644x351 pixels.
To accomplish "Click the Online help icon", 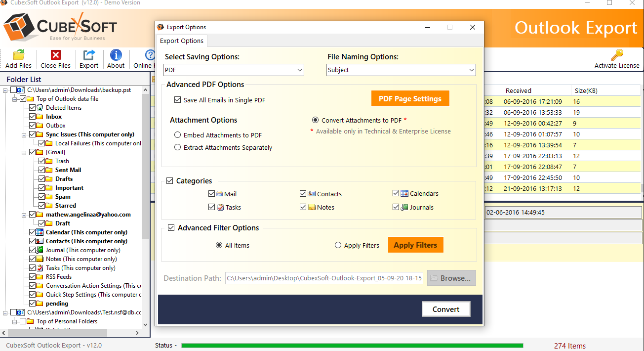I will pyautogui.click(x=150, y=55).
